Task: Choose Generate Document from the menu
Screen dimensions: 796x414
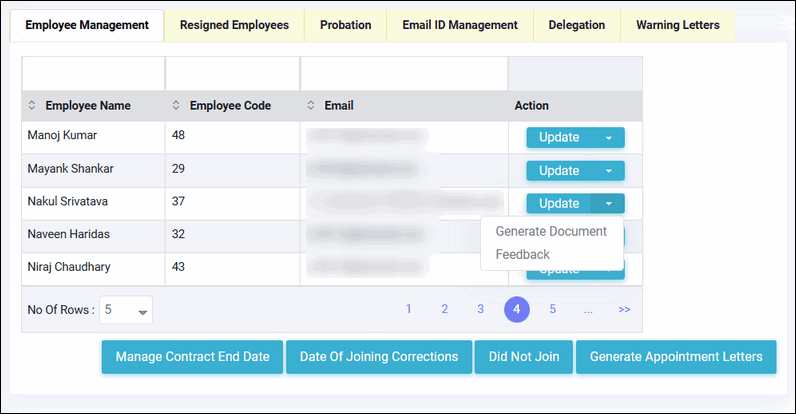Action: [x=551, y=231]
